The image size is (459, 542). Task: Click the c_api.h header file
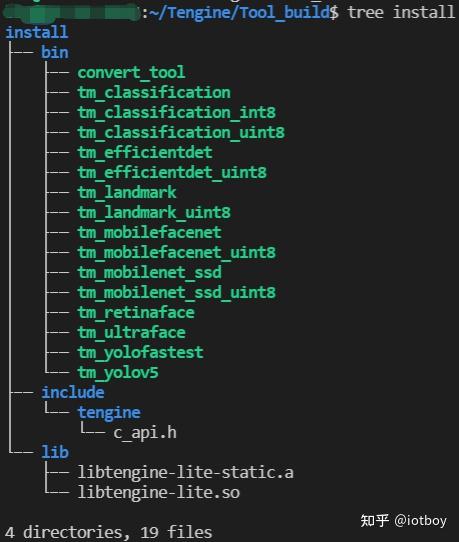pos(145,433)
